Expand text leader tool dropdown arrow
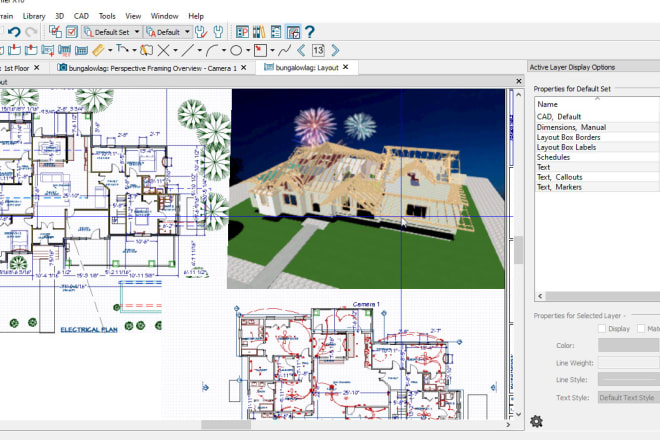 point(134,51)
